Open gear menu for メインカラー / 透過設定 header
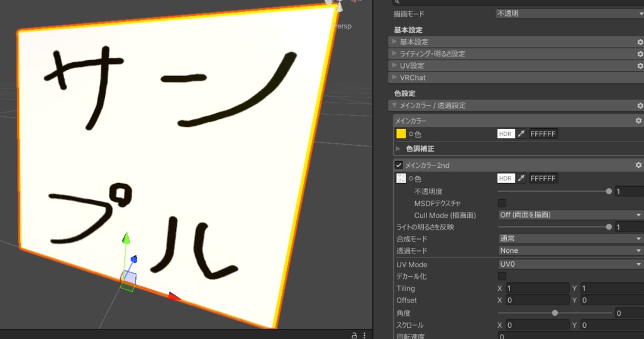Viewport: 644px width, 339px height. (x=640, y=106)
